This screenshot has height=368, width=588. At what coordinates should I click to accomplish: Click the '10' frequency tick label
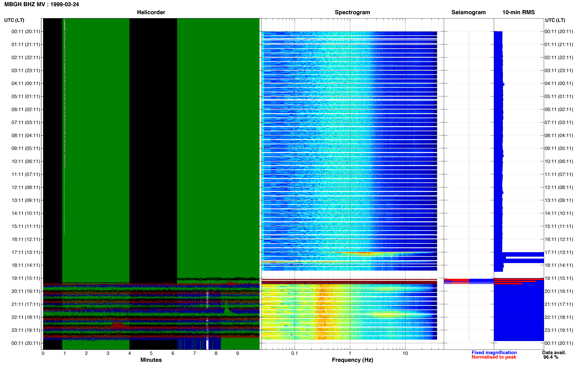[405, 353]
